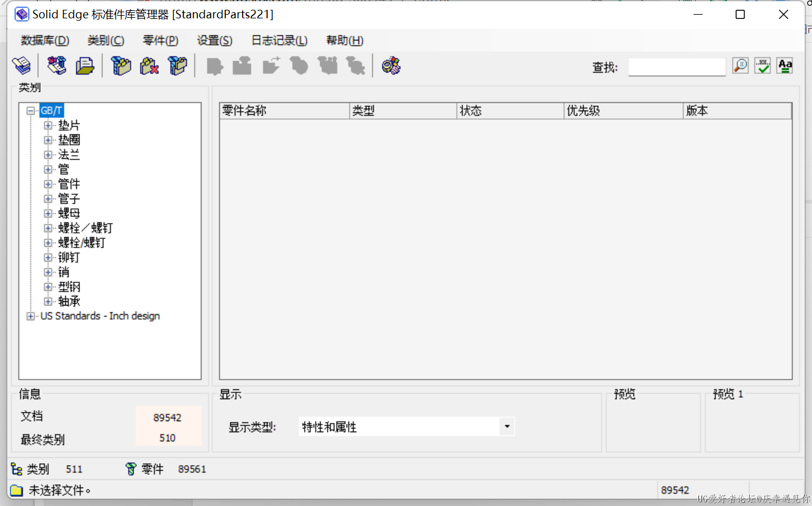Select the 垫片 tree item label
Image resolution: width=812 pixels, height=506 pixels.
(x=69, y=126)
